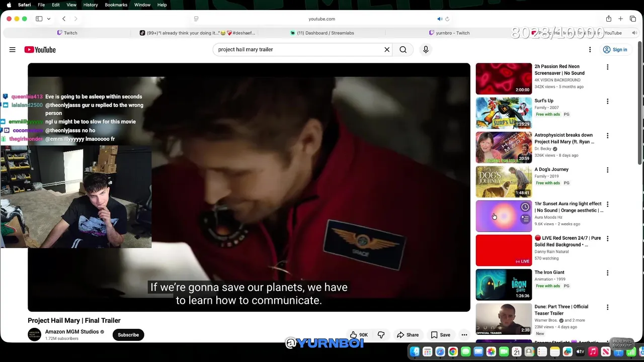Switch to the Dashboard / Streamlabs tab
Viewport: 644px width, 362px height.
[x=322, y=33]
